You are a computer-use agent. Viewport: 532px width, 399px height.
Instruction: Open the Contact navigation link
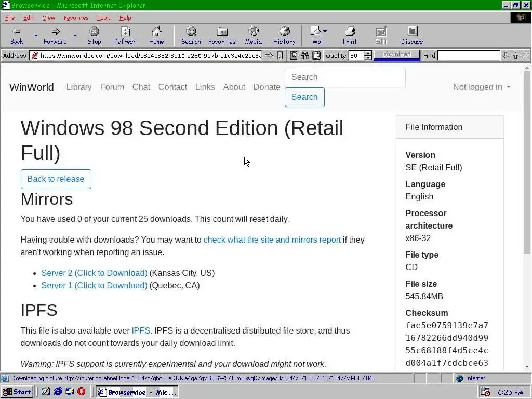[172, 87]
